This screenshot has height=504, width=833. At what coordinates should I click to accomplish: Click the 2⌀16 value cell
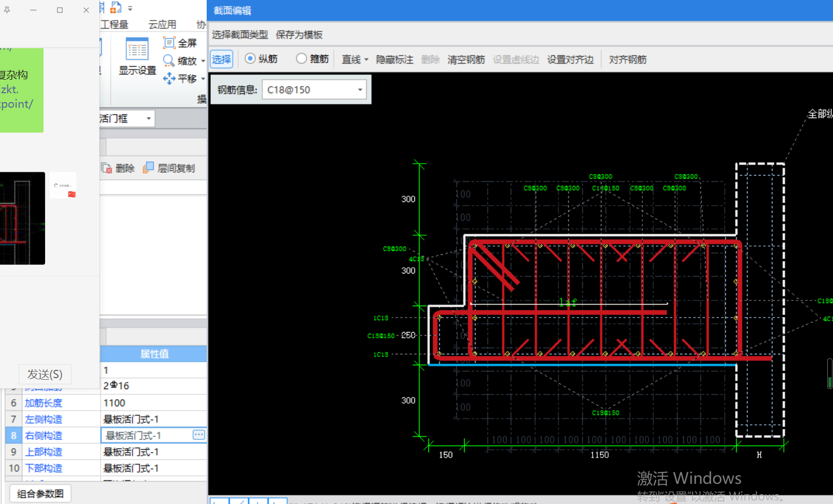pyautogui.click(x=154, y=385)
